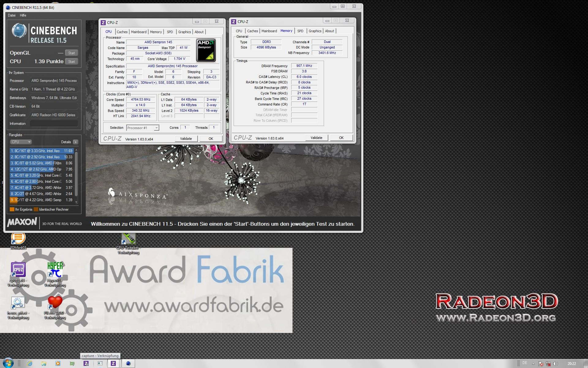Click the volume speaker tray icon

tap(556, 364)
